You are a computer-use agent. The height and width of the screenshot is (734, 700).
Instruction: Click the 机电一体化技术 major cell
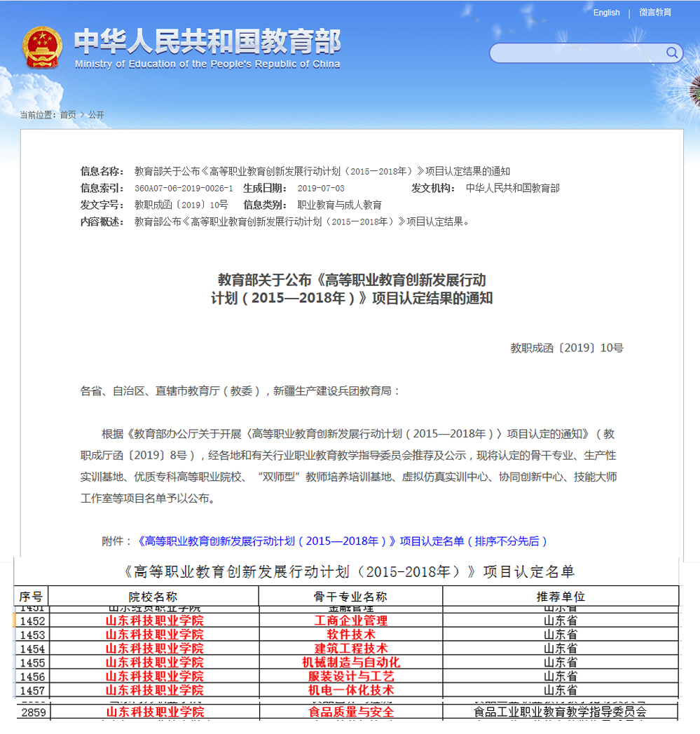coord(351,690)
